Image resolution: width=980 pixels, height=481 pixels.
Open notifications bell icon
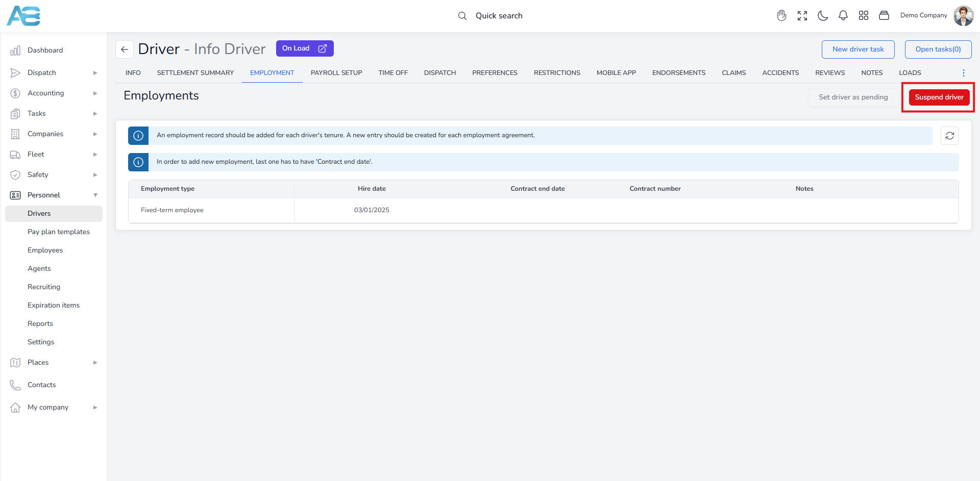coord(843,16)
